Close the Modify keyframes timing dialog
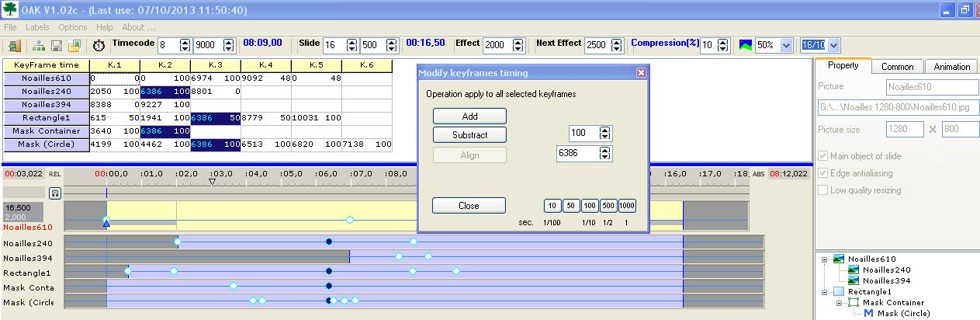The image size is (980, 320). point(641,72)
